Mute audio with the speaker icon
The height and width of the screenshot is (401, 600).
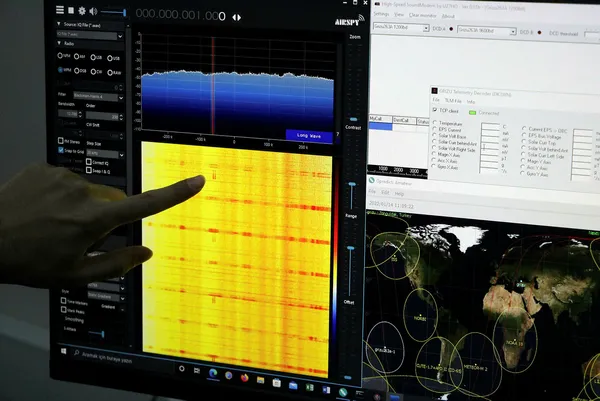pos(91,11)
